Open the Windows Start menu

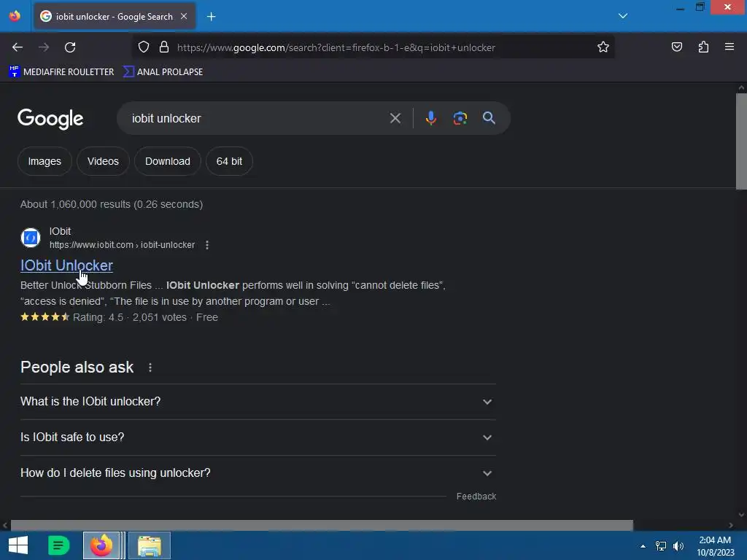[18, 545]
